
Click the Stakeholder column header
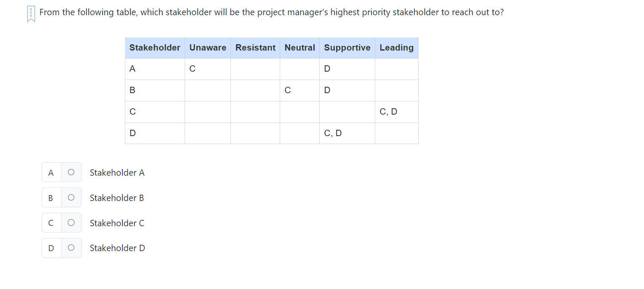point(154,48)
